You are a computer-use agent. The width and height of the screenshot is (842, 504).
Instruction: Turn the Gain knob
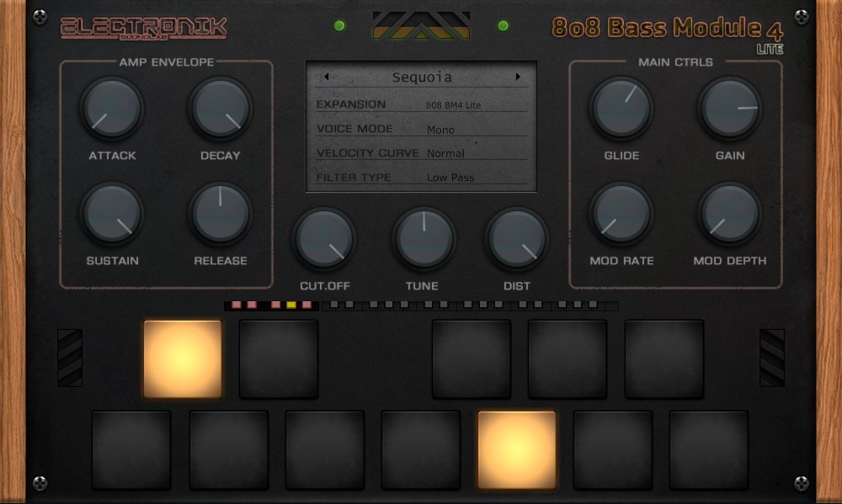pos(730,108)
